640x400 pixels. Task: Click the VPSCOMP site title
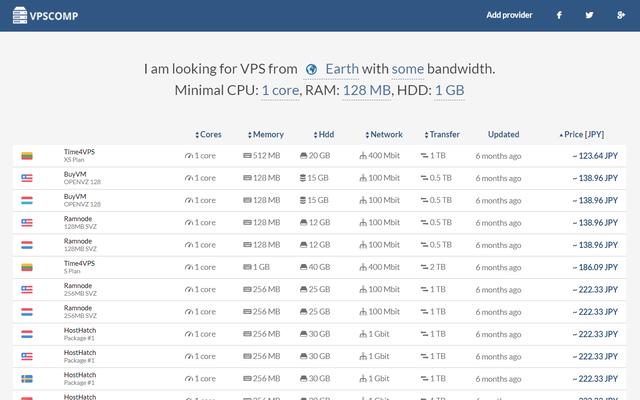pos(54,16)
